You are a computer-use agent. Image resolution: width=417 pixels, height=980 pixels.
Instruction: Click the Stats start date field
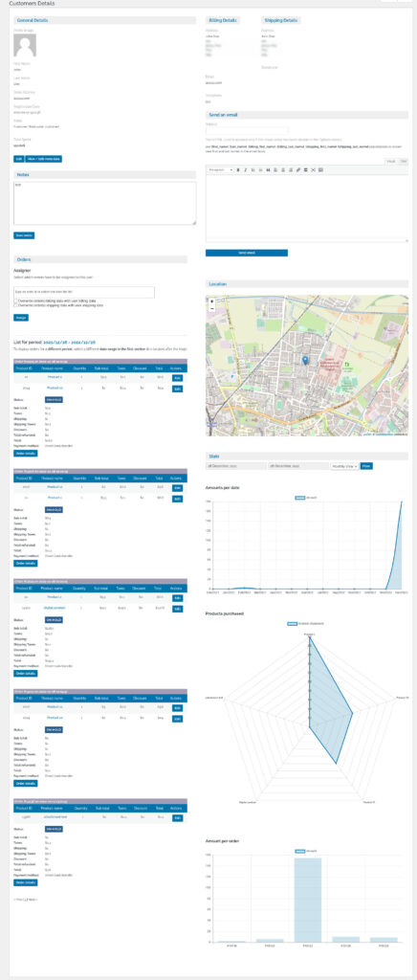coord(235,466)
